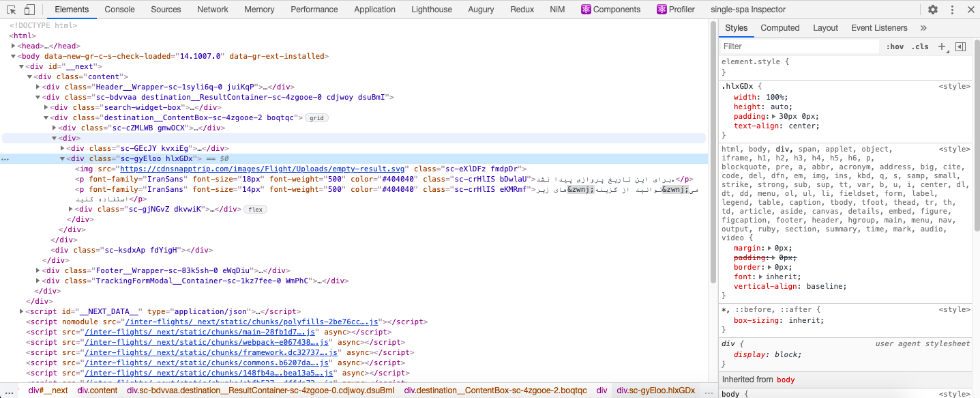Switch to the Console tab

pos(119,10)
